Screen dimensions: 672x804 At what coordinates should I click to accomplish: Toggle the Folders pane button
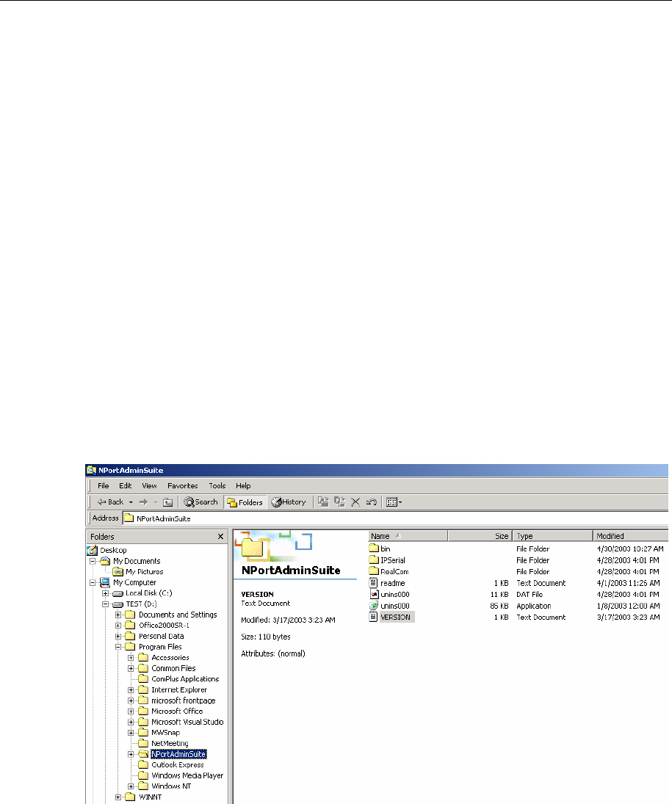point(245,502)
